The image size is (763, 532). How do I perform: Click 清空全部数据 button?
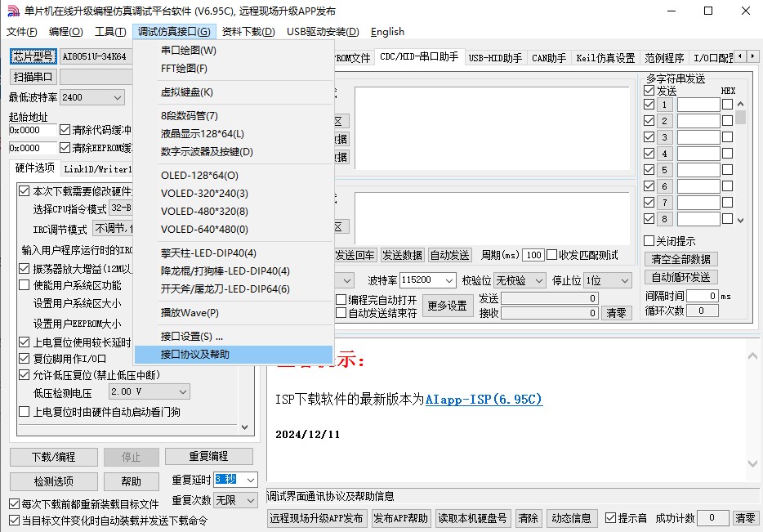680,259
